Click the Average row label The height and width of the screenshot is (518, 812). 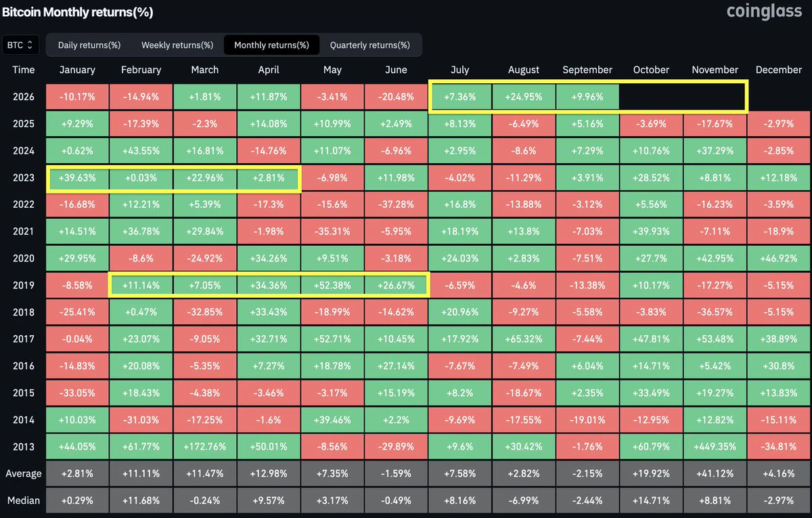[x=23, y=473]
